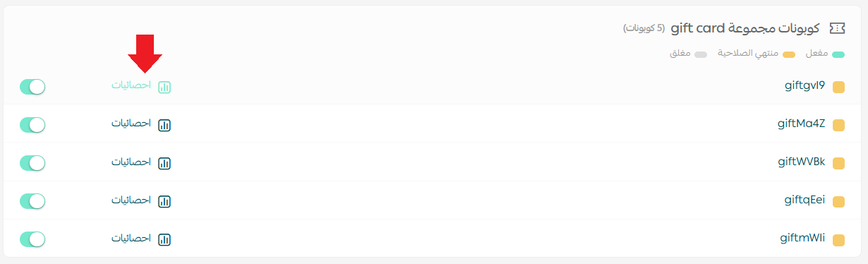This screenshot has width=868, height=264.
Task: Click statistics chart icon for giftqEei
Action: point(164,201)
